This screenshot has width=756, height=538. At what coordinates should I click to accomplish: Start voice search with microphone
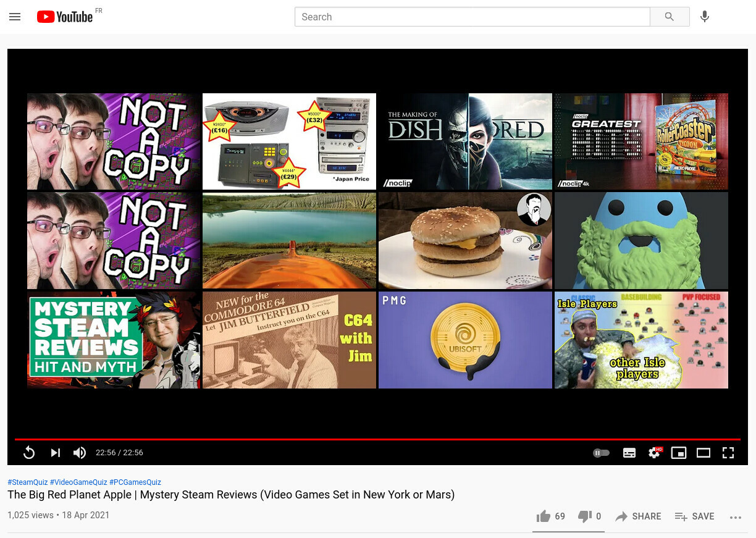click(x=705, y=17)
